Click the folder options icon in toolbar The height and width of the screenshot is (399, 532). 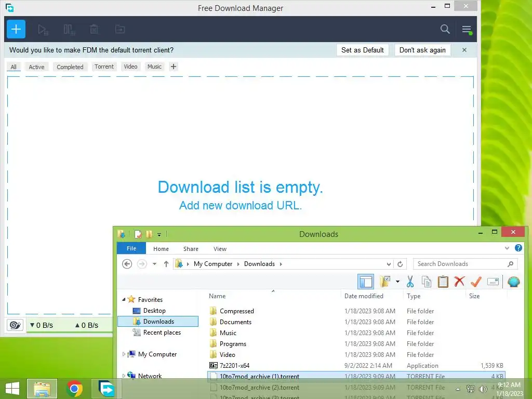coord(385,281)
